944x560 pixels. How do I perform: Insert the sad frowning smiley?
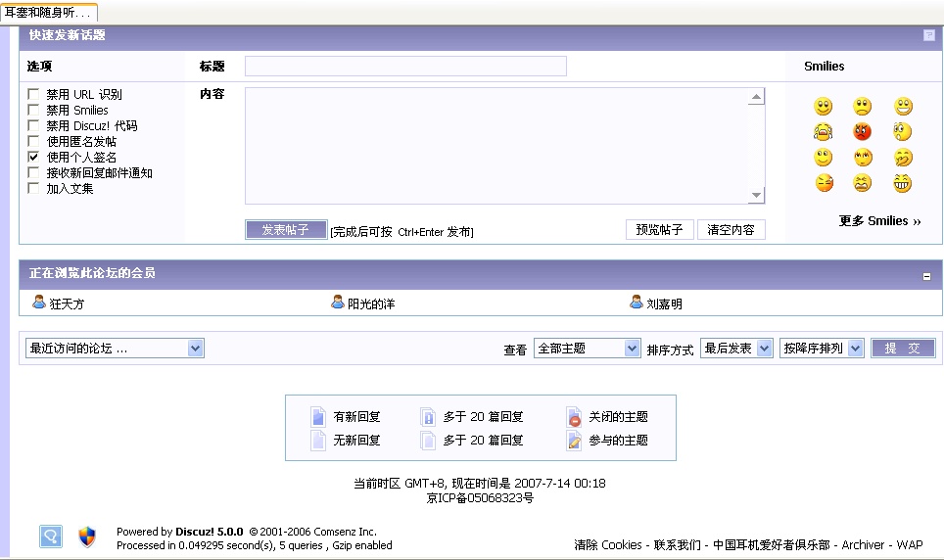tap(862, 107)
